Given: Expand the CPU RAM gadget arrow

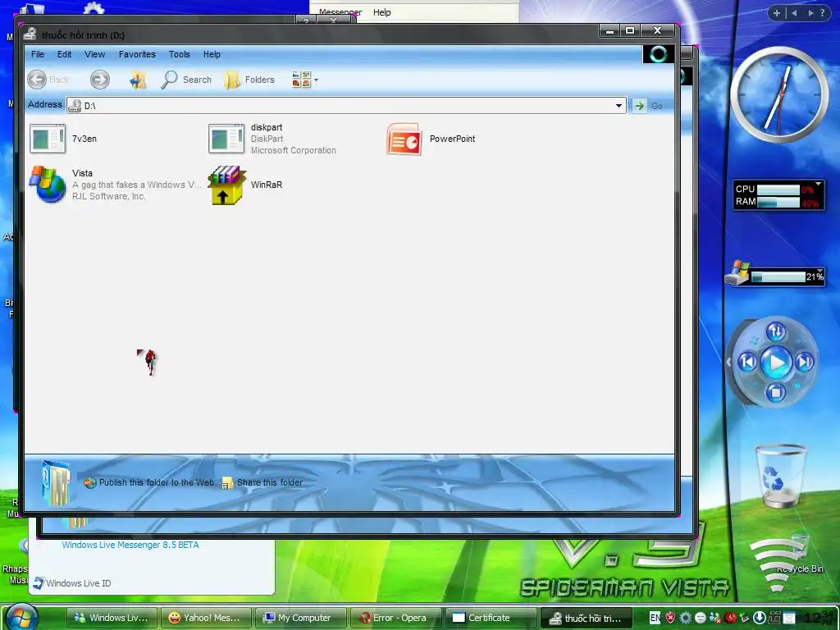Looking at the screenshot, I should tap(818, 184).
